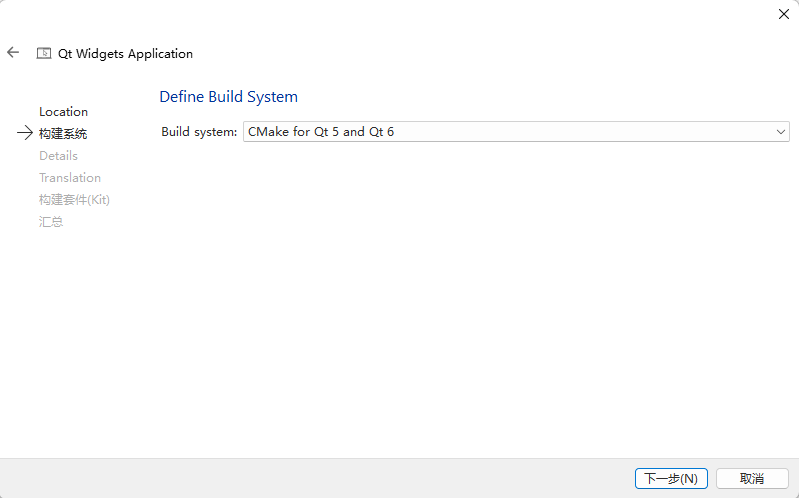Click the Qt Widgets Application wizard icon
The width and height of the screenshot is (799, 498).
[x=44, y=53]
